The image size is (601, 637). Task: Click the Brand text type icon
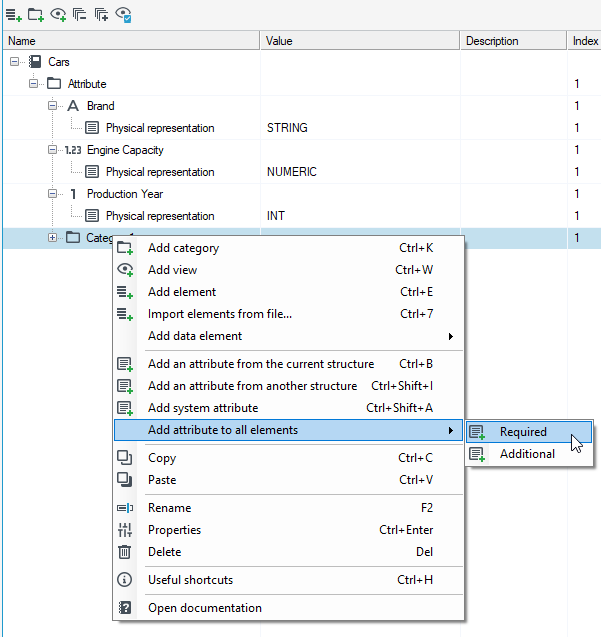[x=73, y=106]
